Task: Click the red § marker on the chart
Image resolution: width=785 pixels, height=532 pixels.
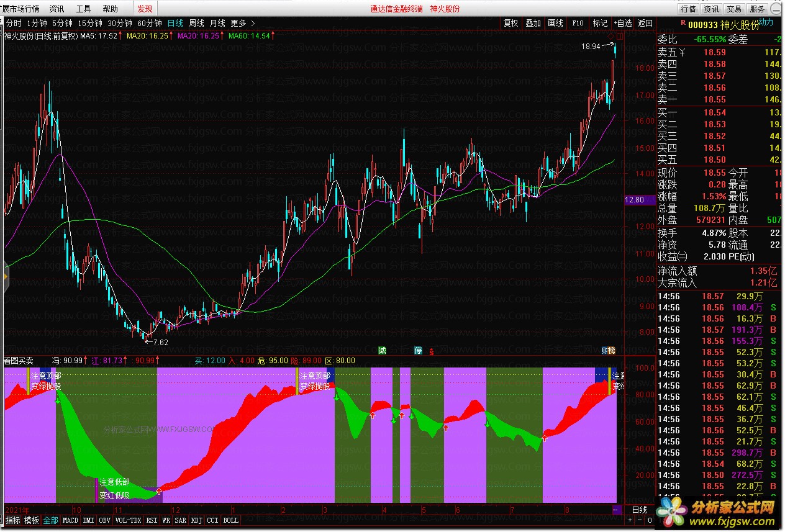Action: coord(431,351)
